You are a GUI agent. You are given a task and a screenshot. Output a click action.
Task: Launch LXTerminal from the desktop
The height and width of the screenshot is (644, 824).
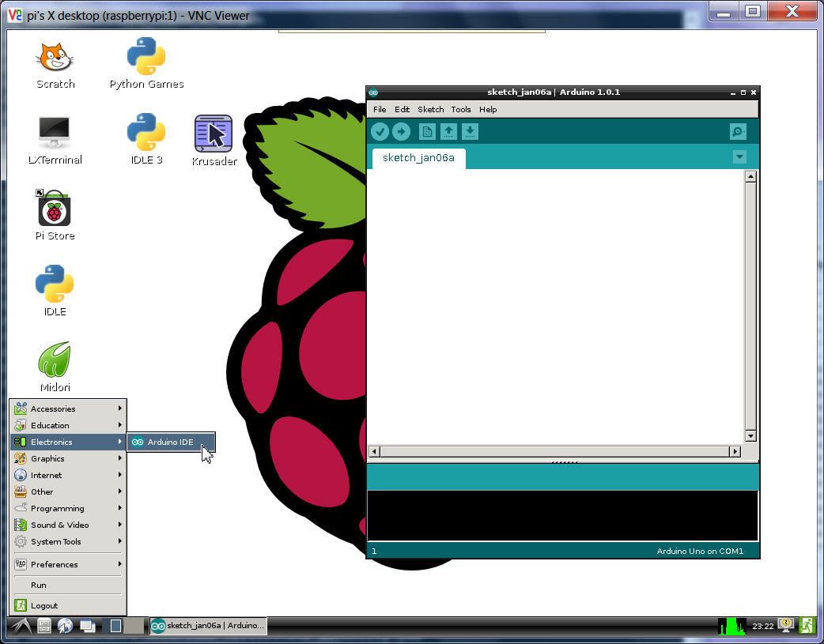point(55,140)
